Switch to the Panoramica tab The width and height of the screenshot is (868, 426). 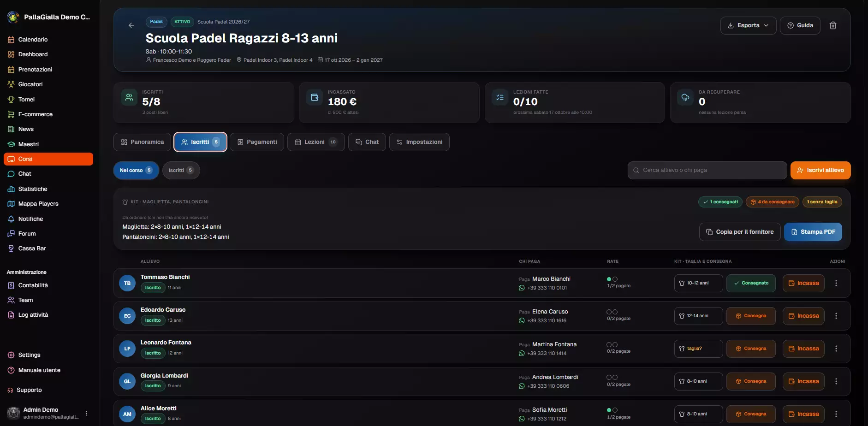coord(142,142)
